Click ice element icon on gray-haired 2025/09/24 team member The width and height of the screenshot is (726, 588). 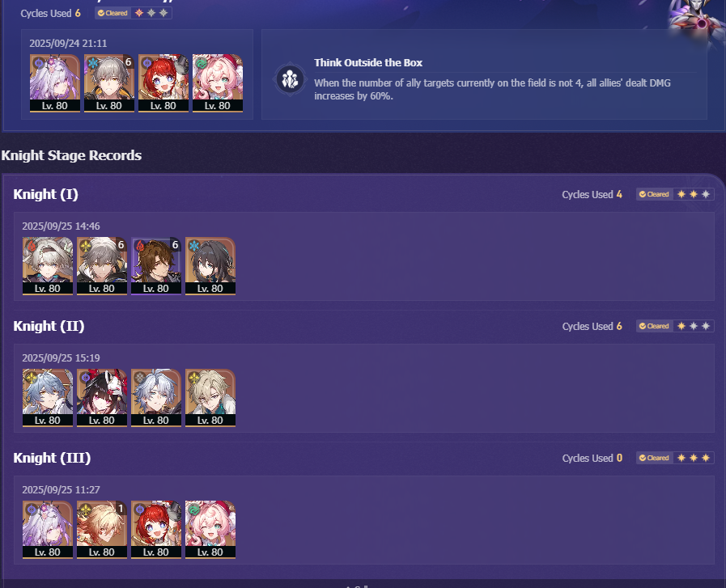pyautogui.click(x=92, y=63)
